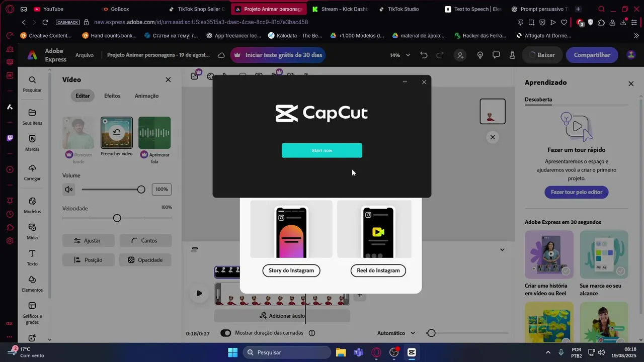644x362 pixels.
Task: Open the Texto tool icon
Action: click(32, 257)
